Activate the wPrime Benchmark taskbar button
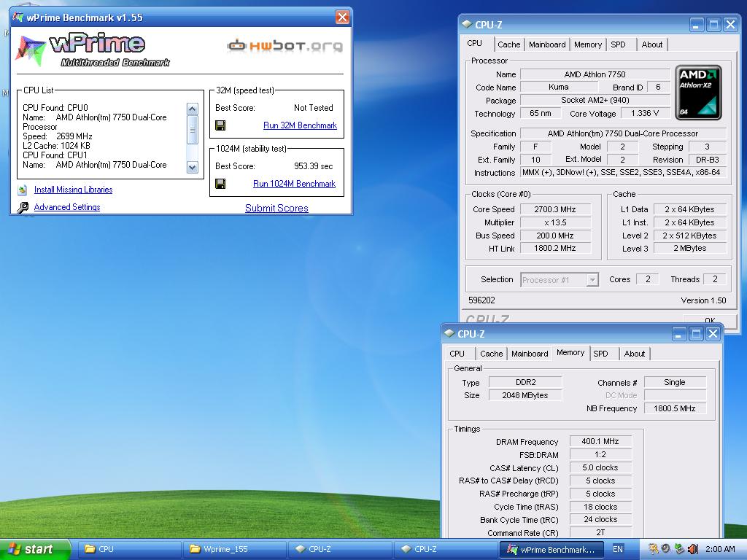The image size is (747, 560). pyautogui.click(x=551, y=549)
